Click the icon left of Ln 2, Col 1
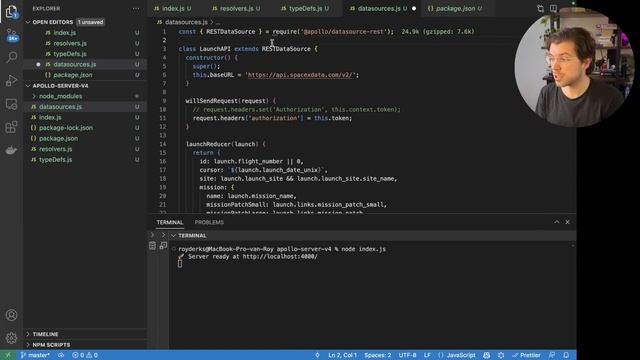The image size is (640, 360). [317, 355]
